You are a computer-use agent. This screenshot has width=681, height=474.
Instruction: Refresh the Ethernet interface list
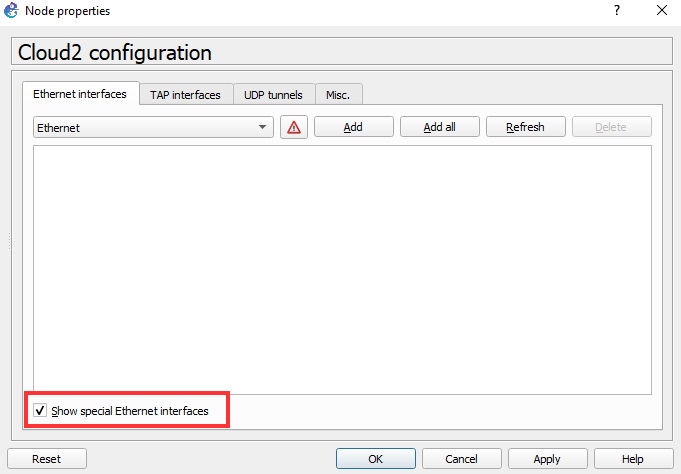(525, 127)
